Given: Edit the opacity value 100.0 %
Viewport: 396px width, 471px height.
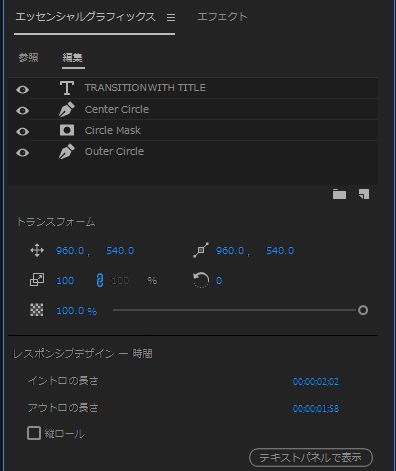Looking at the screenshot, I should [76, 311].
